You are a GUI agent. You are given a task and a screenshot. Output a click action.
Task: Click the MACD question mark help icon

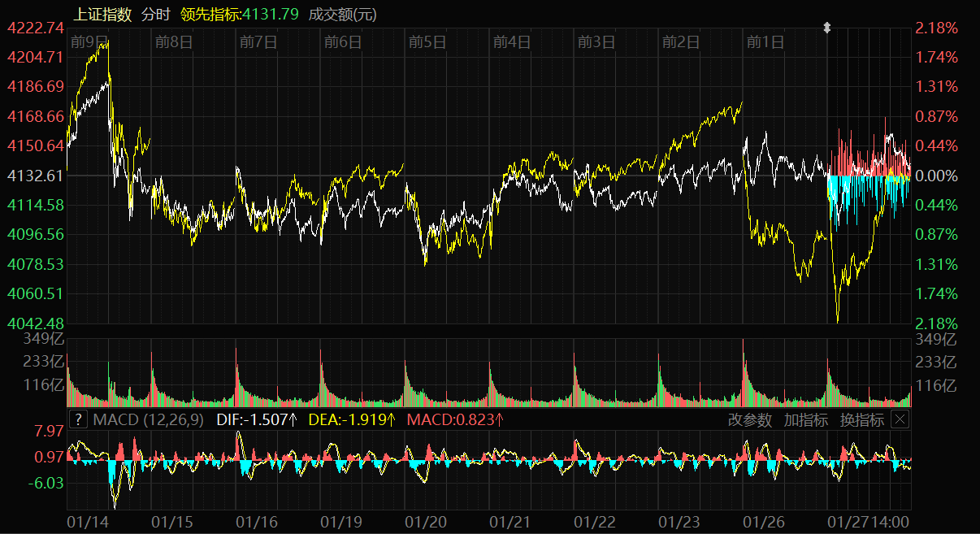[x=78, y=419]
